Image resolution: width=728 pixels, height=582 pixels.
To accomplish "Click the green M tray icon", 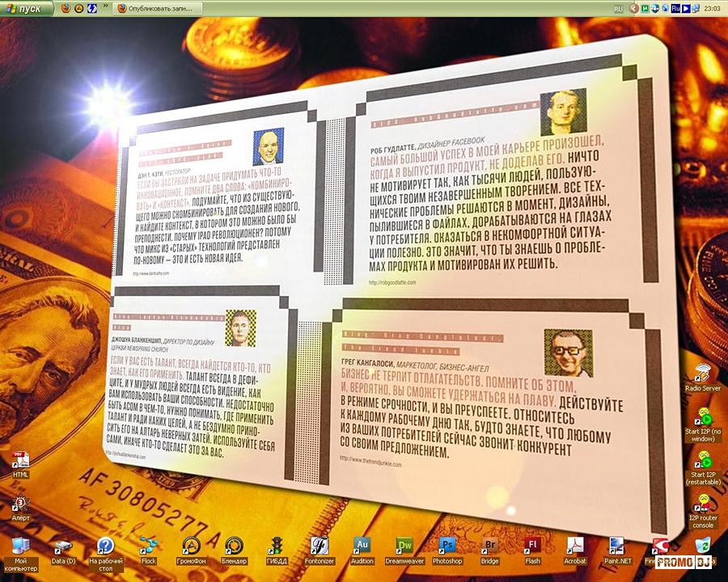I will [x=645, y=8].
